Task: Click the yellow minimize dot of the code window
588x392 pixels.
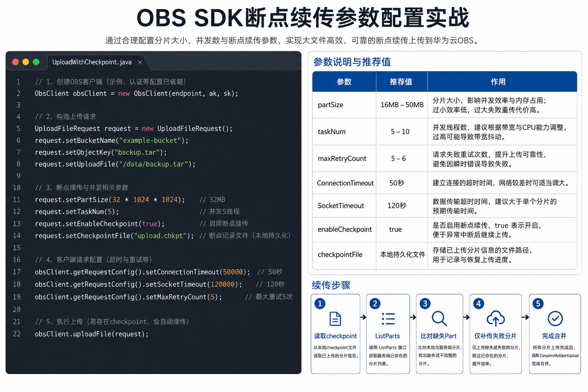Action: [x=26, y=62]
